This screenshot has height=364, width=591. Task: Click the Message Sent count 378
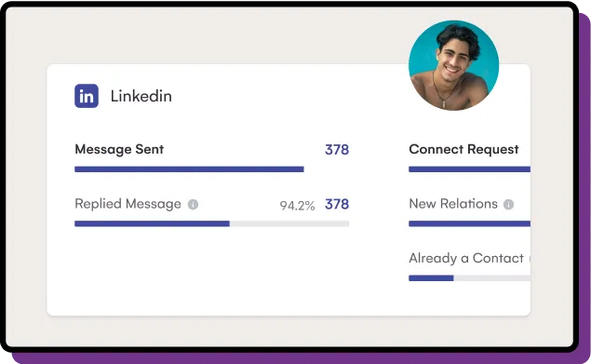[x=337, y=150]
